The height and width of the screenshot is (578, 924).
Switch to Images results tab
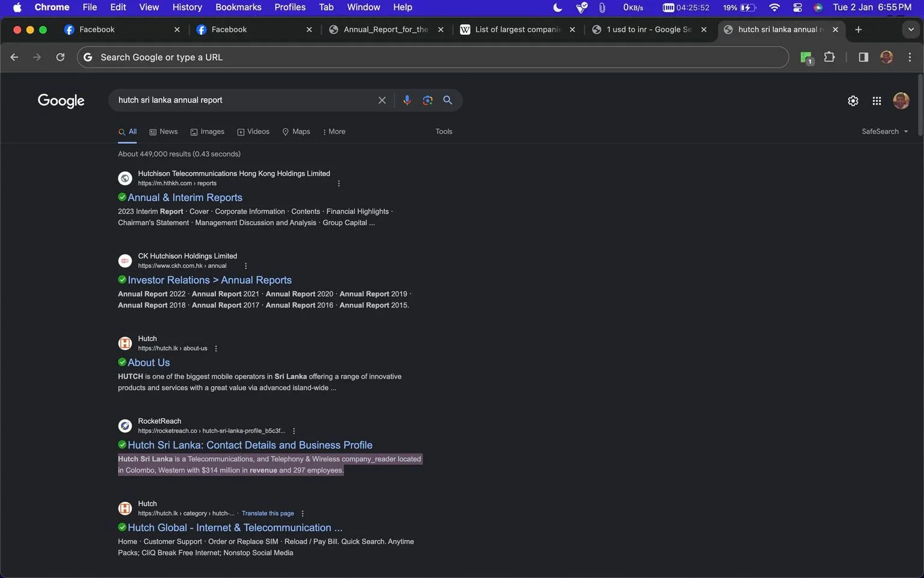(x=208, y=131)
